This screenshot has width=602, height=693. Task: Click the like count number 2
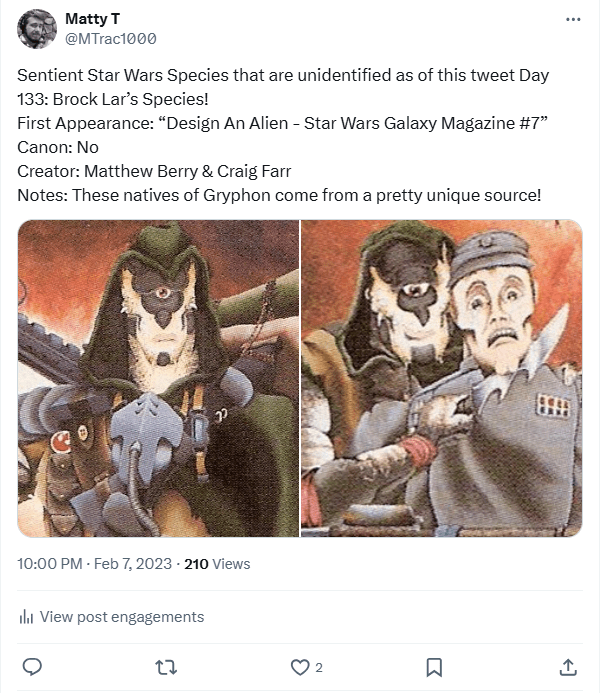(319, 667)
